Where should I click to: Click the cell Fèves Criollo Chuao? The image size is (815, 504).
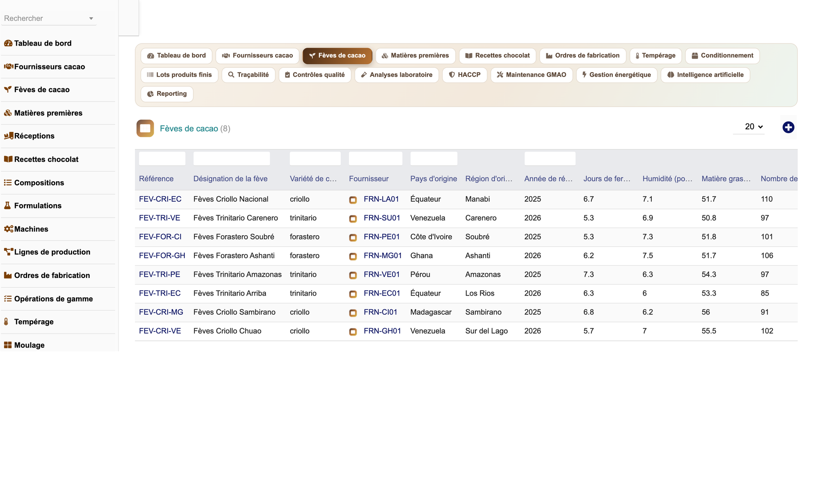pos(227,331)
